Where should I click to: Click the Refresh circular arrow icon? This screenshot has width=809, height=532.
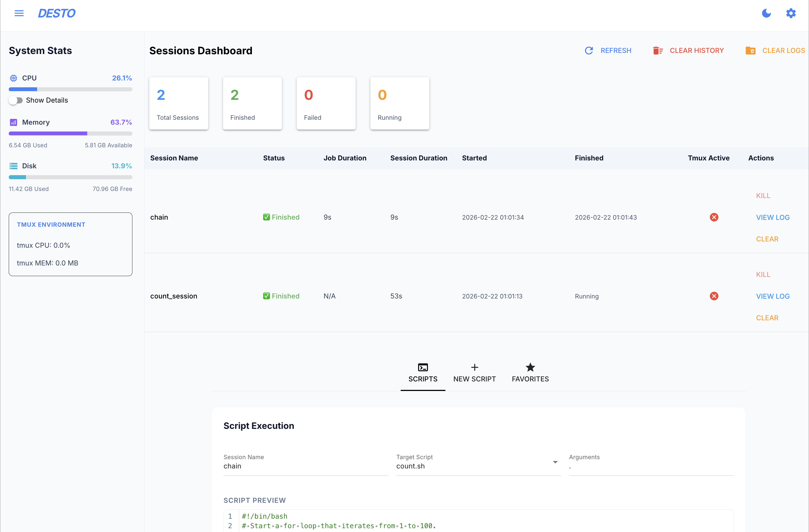click(x=589, y=51)
